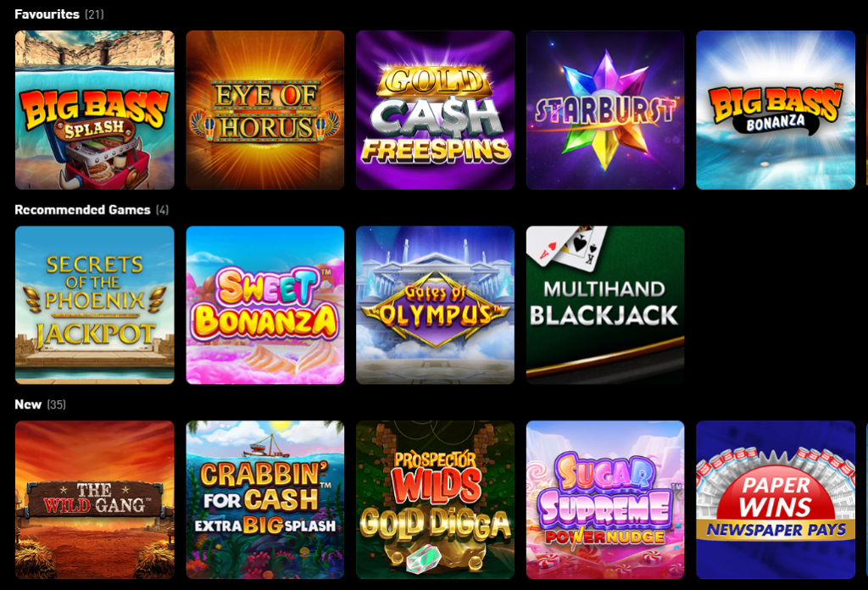Open Secrets of the Phoenix Jackpot
The width and height of the screenshot is (868, 590).
[95, 305]
